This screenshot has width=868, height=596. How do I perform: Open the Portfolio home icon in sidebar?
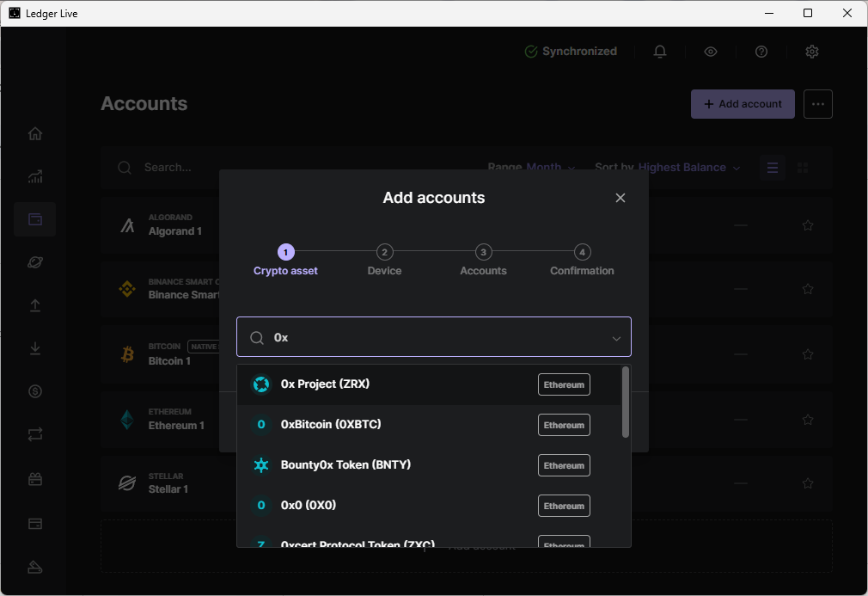35,133
